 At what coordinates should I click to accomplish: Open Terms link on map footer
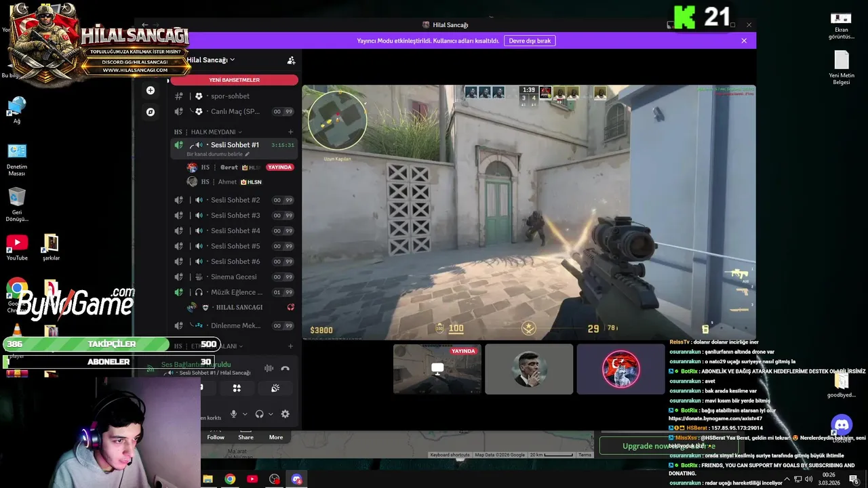click(x=585, y=455)
